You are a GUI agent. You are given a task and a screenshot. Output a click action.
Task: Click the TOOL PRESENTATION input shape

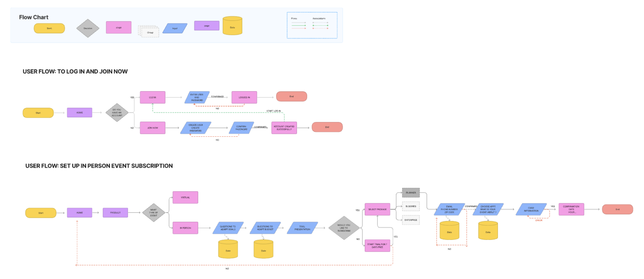click(x=302, y=228)
